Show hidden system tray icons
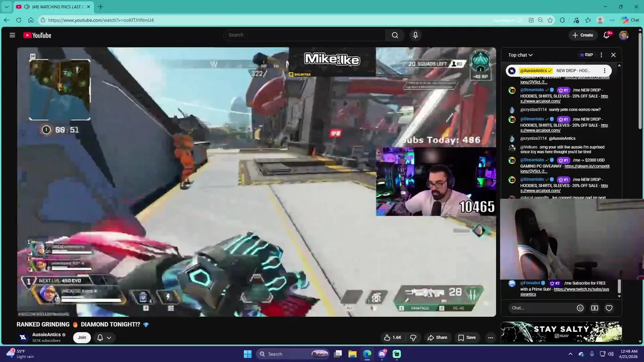This screenshot has width=644, height=362. (x=571, y=354)
